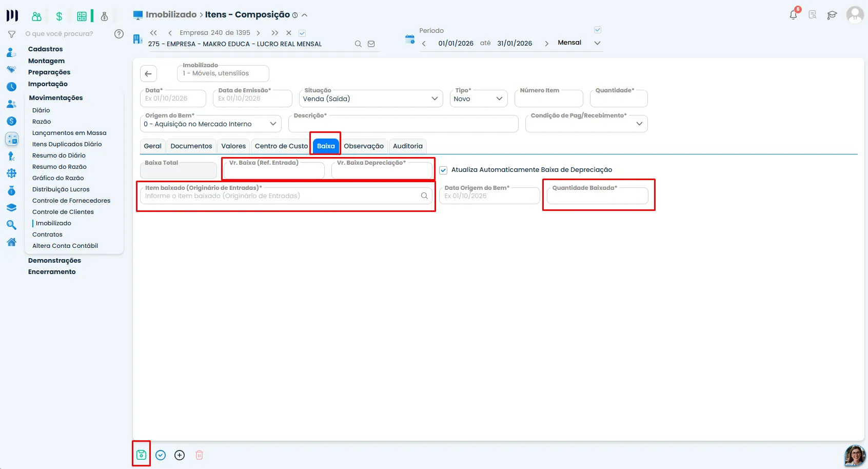868x469 pixels.
Task: Click the add new plus circle icon
Action: (180, 455)
